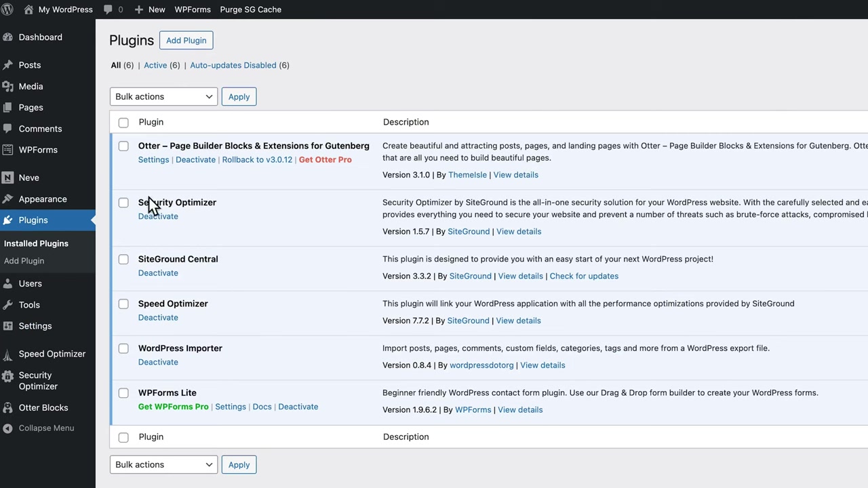
Task: Open Add Plugin submenu item in sidebar
Action: 24,261
